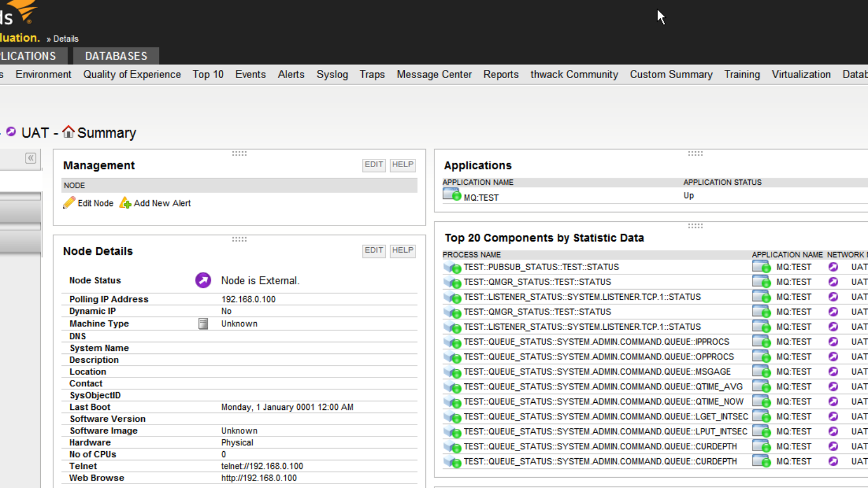Image resolution: width=868 pixels, height=488 pixels.
Task: Click the Details breadcrumb
Action: [66, 39]
